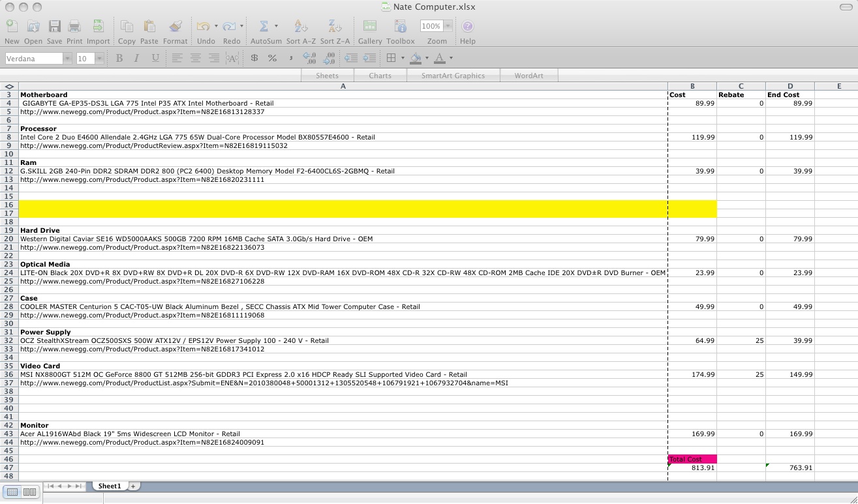Select the row 36 header

pos(9,374)
